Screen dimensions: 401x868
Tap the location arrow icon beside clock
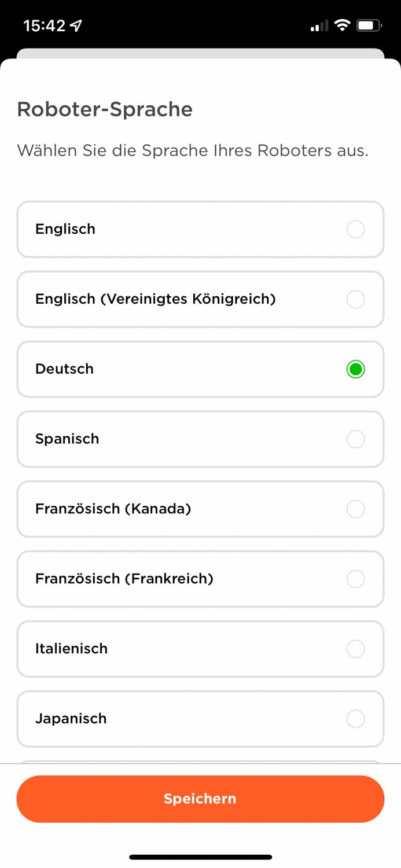coord(76,25)
